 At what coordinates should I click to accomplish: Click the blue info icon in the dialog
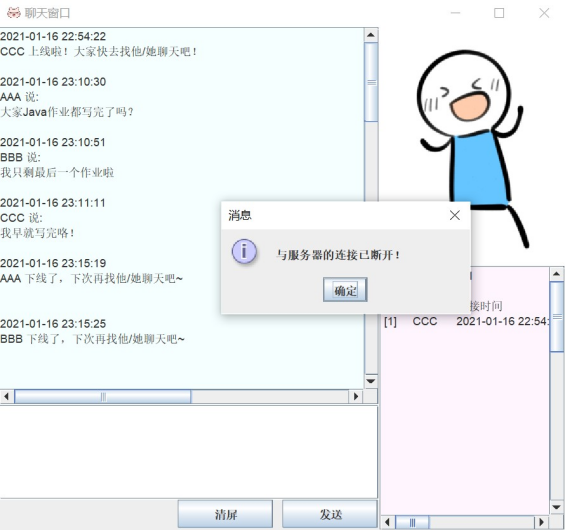tap(244, 251)
